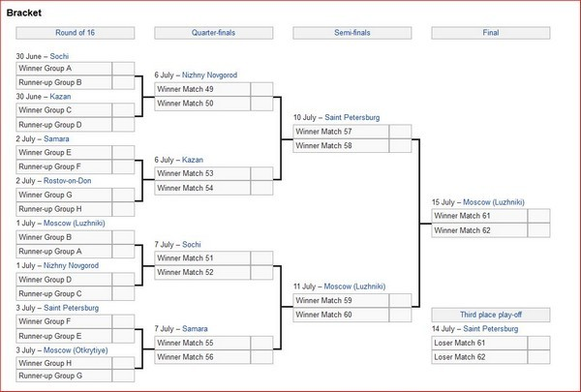Open the Rostov-on-Don venue link
This screenshot has height=392, width=581.
68,181
